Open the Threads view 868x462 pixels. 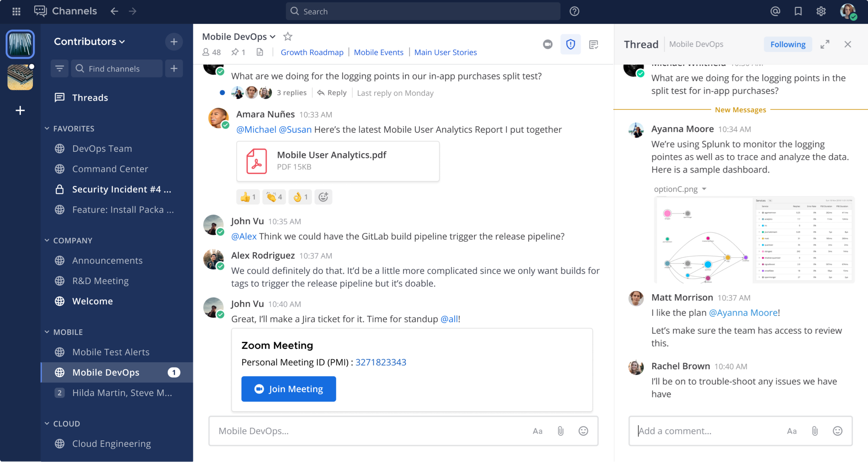coord(90,97)
